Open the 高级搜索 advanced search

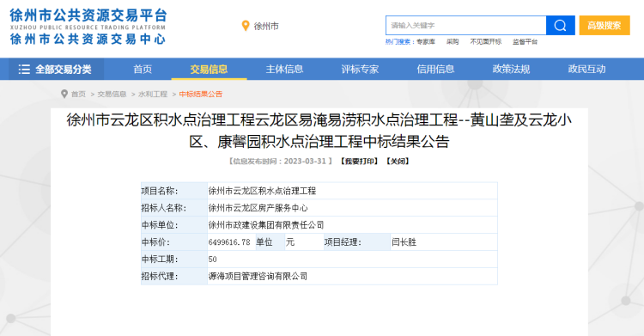(x=605, y=26)
